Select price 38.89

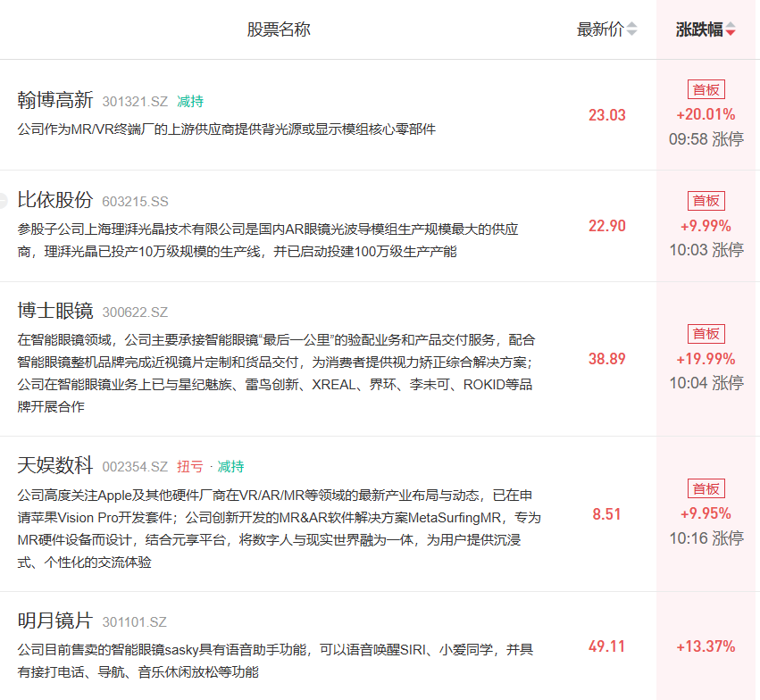(x=606, y=359)
